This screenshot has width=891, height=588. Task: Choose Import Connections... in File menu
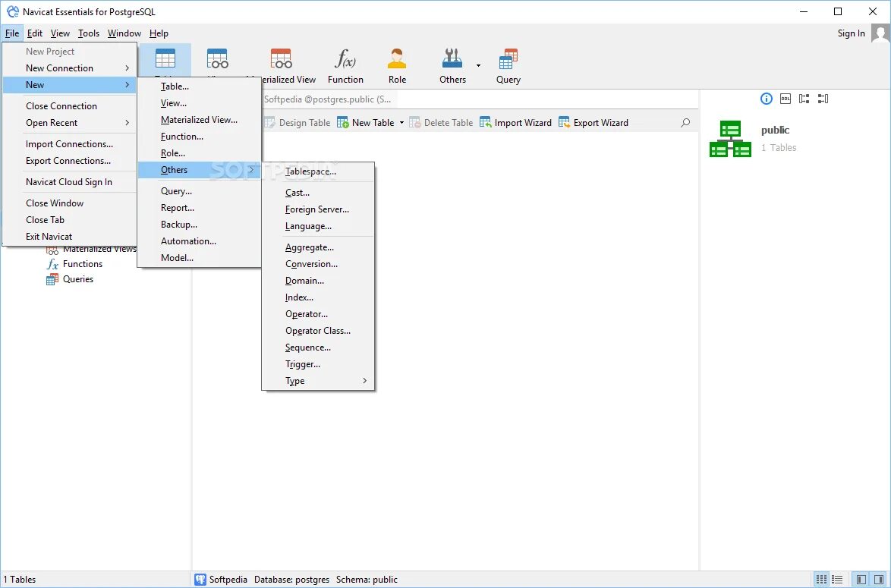(69, 144)
